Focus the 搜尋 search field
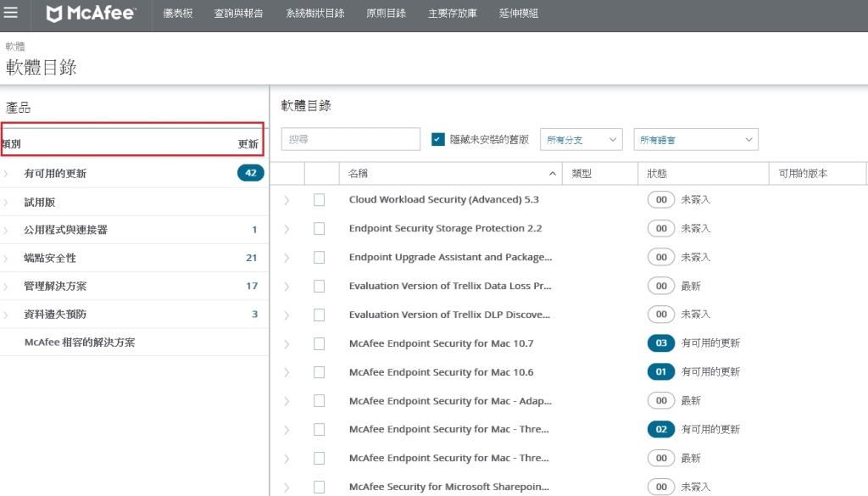 (351, 140)
